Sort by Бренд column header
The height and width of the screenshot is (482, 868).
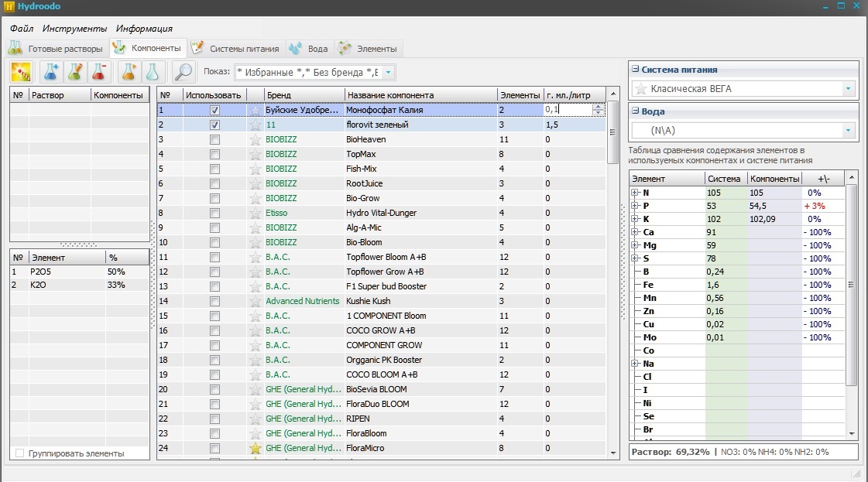coord(304,95)
